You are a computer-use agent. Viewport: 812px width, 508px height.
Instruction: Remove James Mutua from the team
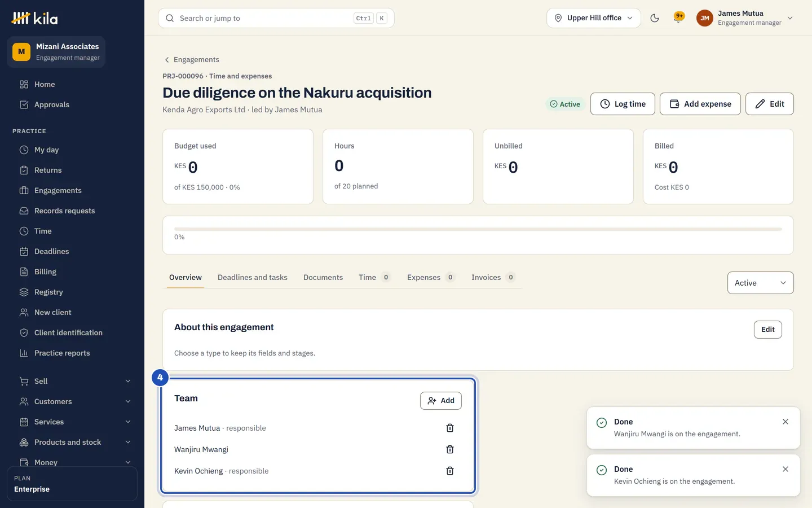click(x=450, y=428)
